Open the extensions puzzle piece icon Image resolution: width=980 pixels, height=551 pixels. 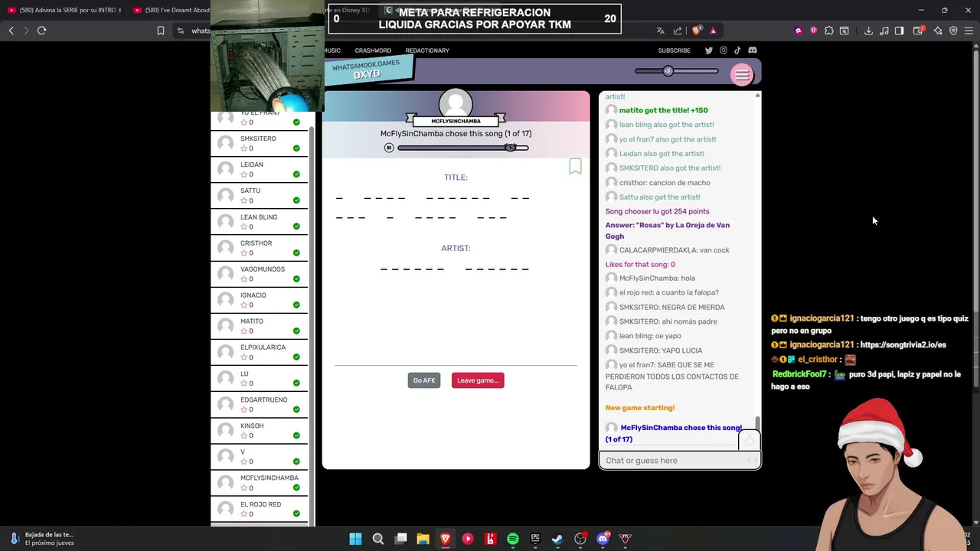pyautogui.click(x=829, y=31)
